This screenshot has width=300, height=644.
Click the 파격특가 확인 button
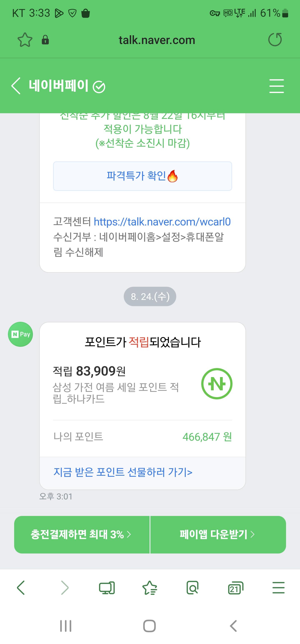(x=142, y=176)
